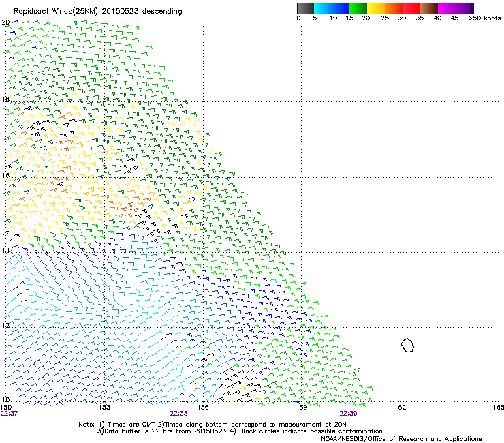Screen dimensions: 504x443
Task: Select the legend label '35'
Action: pyautogui.click(x=420, y=18)
